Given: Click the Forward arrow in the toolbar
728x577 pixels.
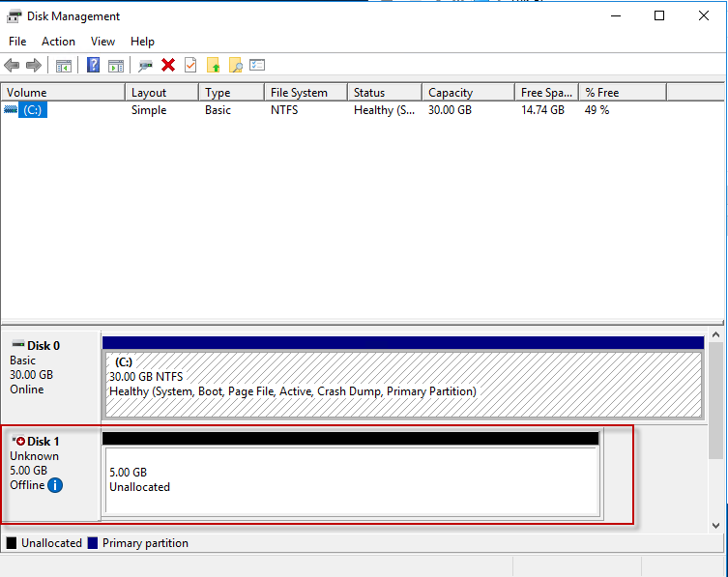Looking at the screenshot, I should tap(34, 65).
